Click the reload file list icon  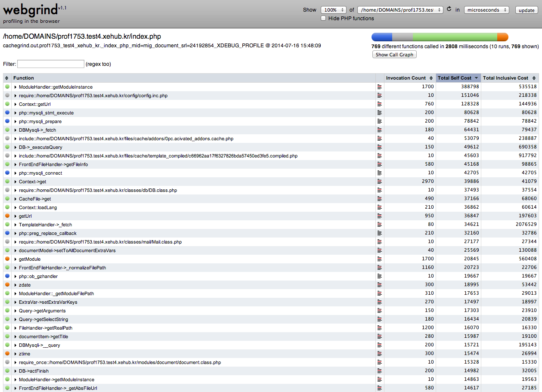449,9
